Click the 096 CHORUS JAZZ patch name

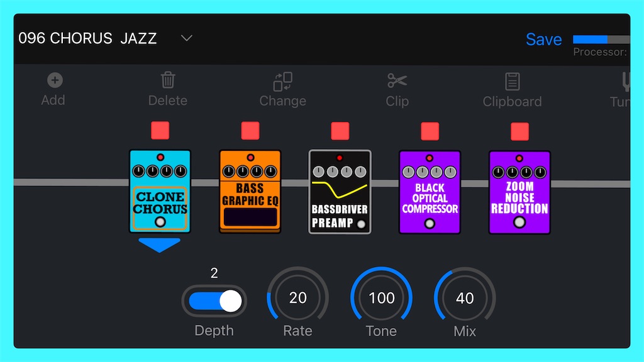[87, 38]
